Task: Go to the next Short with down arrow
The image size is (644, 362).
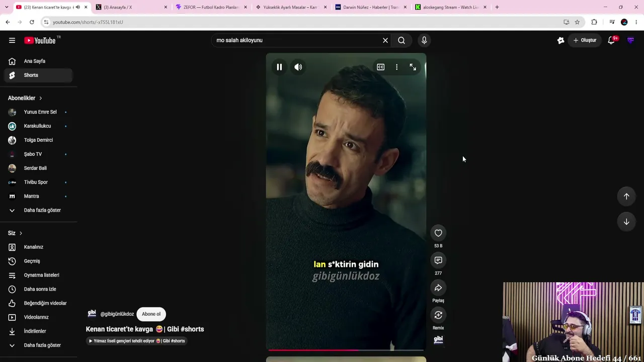Action: coord(626,222)
